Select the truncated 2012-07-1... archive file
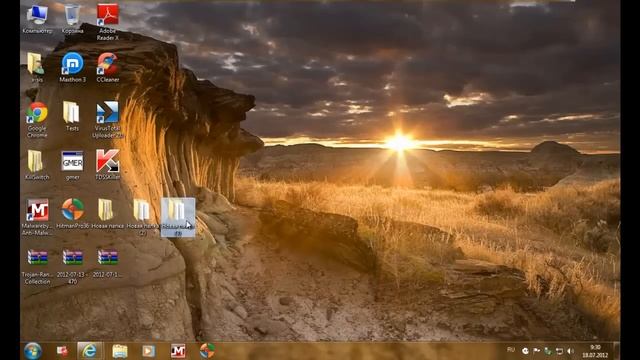This screenshot has width=640, height=360. point(108,263)
